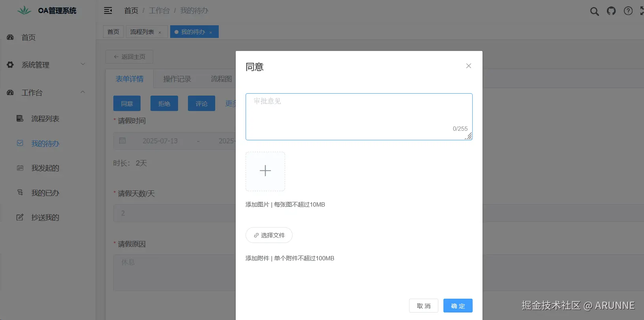Click the 添加附件 | 单个附件不超过100MB hint
This screenshot has width=644, height=320.
[290, 258]
